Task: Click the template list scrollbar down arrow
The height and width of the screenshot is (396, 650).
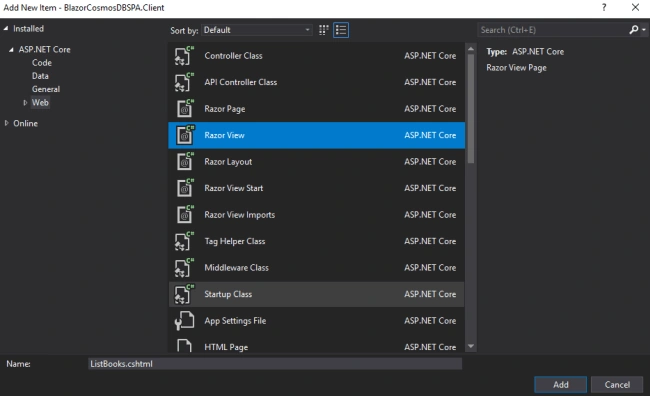Action: pos(471,346)
